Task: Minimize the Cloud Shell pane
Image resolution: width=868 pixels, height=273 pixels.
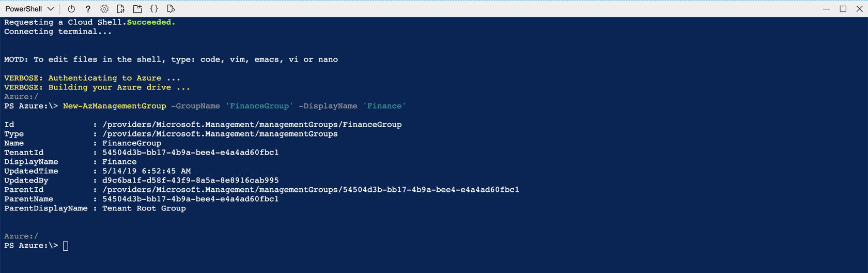Action: (826, 9)
